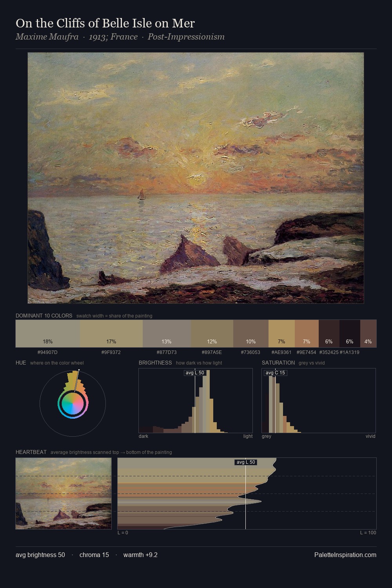
Task: Select the 6% swatch #1A1319
Action: pyautogui.click(x=350, y=334)
